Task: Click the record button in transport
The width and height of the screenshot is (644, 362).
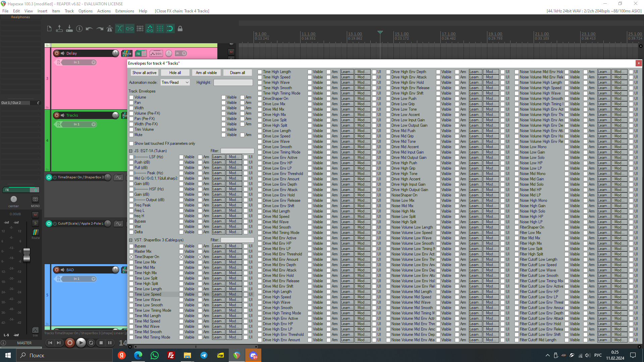Action: pyautogui.click(x=70, y=343)
